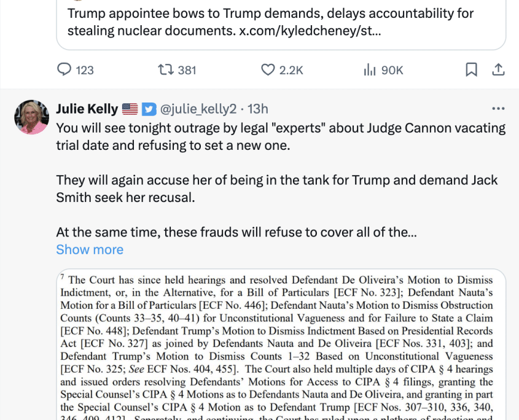Open Julie Kelly's profile avatar

pos(31,117)
